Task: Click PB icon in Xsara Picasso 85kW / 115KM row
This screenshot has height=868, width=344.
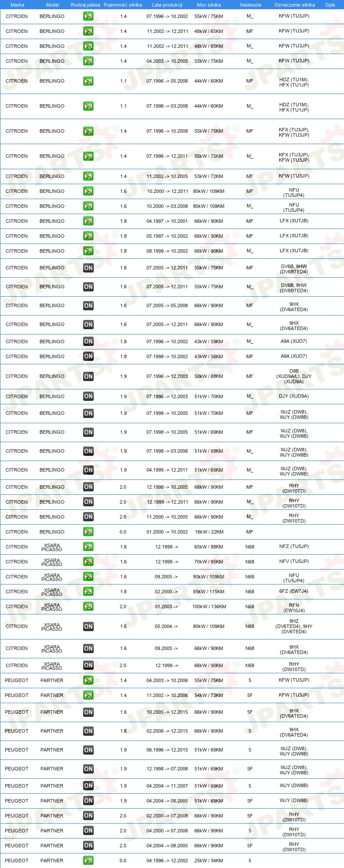Action: tap(88, 592)
